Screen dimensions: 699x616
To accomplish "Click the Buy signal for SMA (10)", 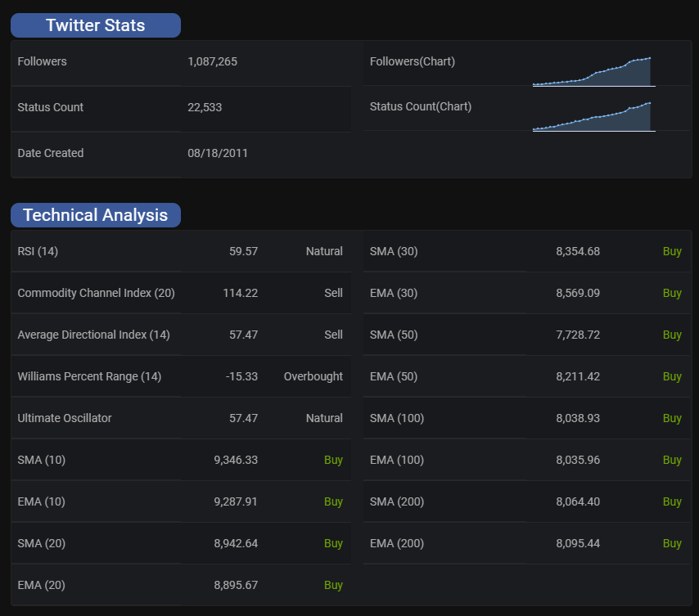I will point(333,460).
